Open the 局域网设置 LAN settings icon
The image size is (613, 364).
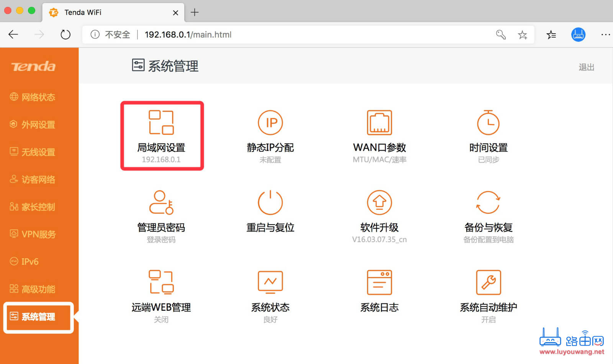[161, 123]
